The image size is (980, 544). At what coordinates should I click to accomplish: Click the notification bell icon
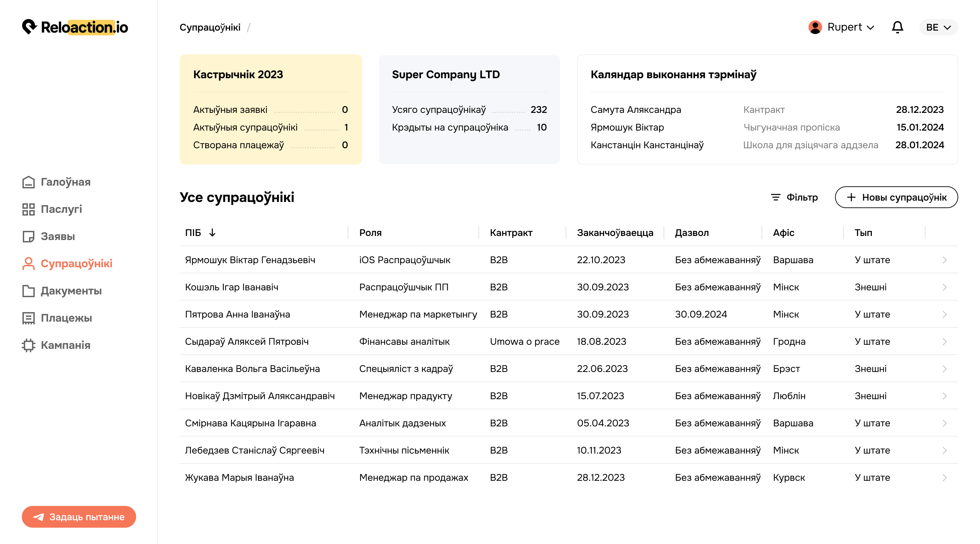click(897, 27)
